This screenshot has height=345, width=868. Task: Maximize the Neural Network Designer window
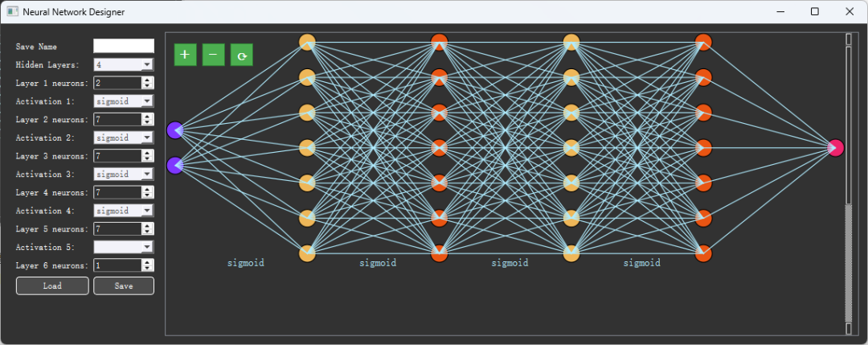click(x=815, y=11)
